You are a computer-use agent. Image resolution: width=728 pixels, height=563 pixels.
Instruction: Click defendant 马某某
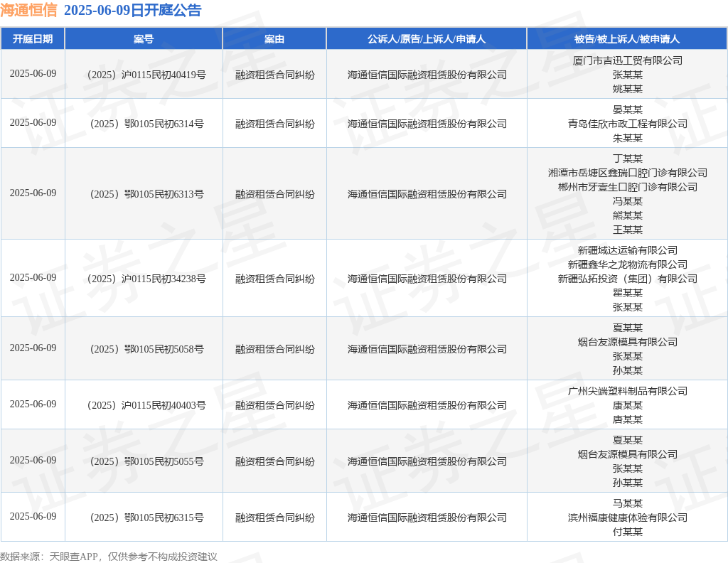coord(628,503)
